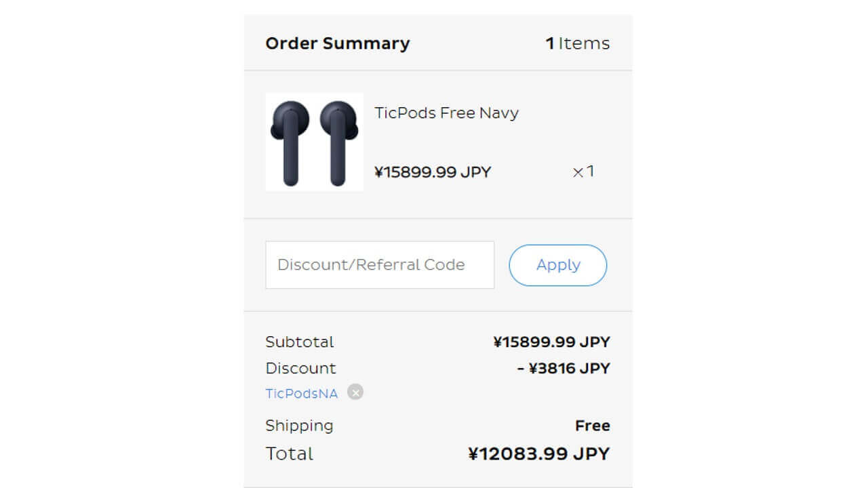Open the TicPods Free Navy product thumbnail
868x488 pixels.
click(x=315, y=142)
